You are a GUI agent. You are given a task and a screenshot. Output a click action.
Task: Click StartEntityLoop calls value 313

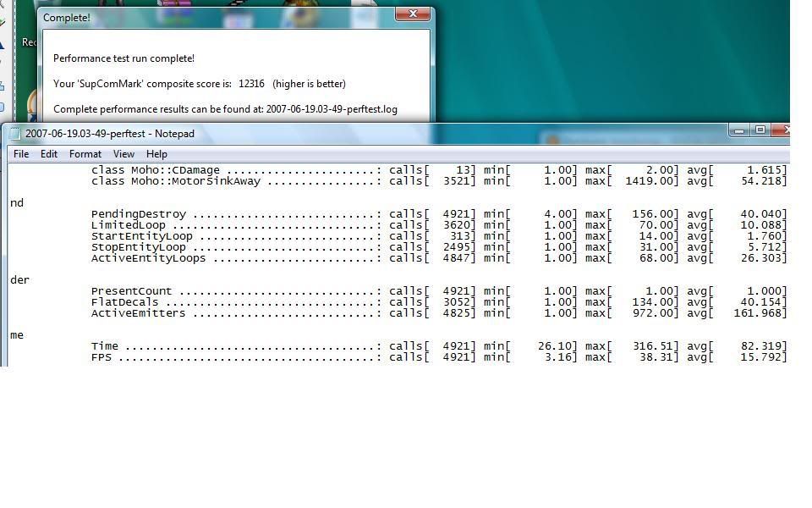[460, 236]
